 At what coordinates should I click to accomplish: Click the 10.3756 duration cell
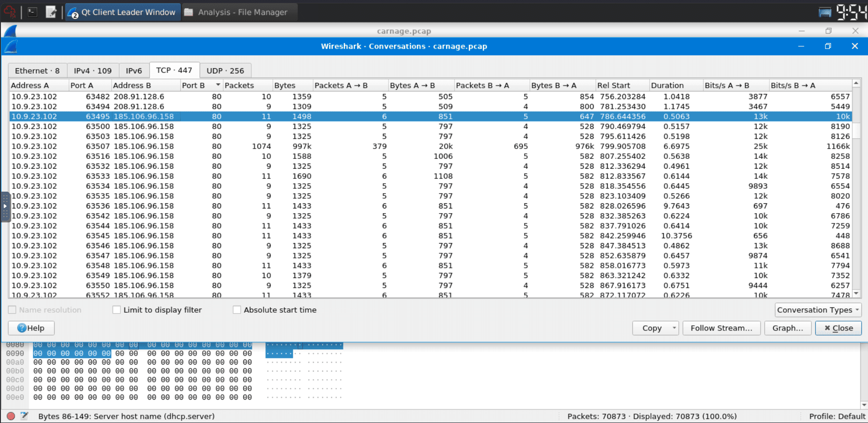point(676,236)
